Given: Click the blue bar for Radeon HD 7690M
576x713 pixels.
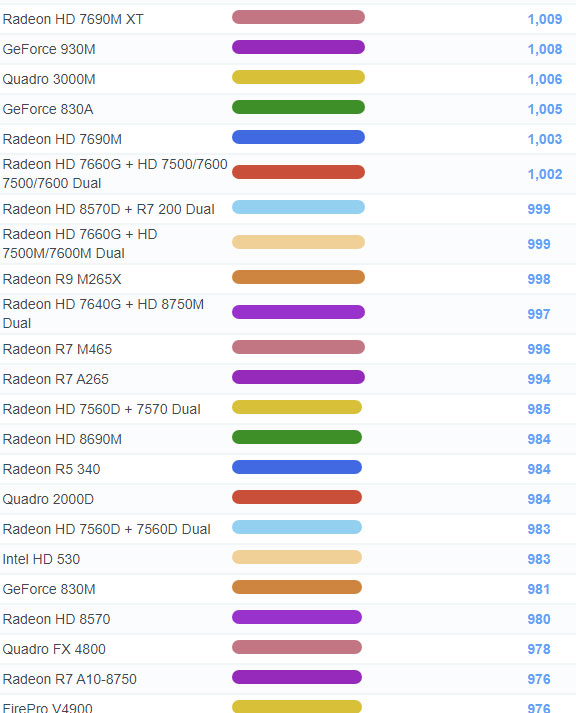Looking at the screenshot, I should click(298, 137).
